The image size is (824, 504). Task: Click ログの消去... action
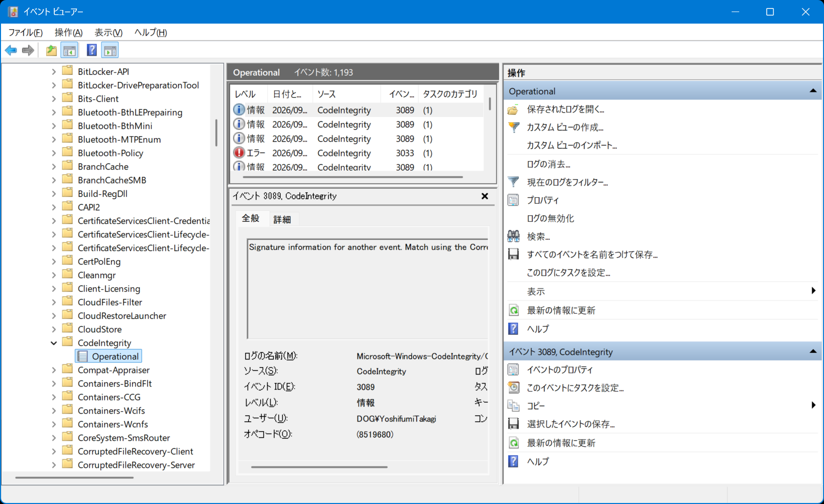point(548,164)
